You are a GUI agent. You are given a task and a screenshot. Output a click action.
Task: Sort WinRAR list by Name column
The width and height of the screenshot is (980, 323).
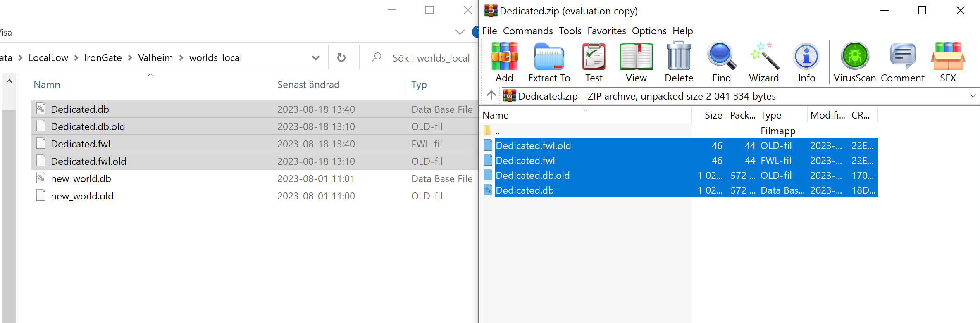click(x=496, y=115)
